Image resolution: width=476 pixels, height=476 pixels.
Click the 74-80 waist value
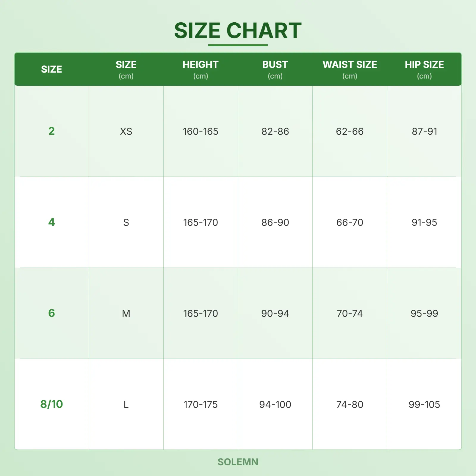coord(350,405)
